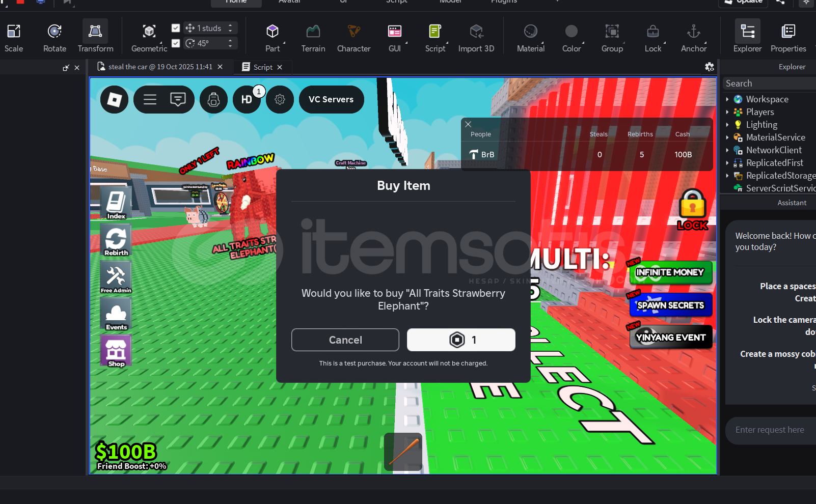The width and height of the screenshot is (816, 504).
Task: Open the Free Admin side icon
Action: 116,276
